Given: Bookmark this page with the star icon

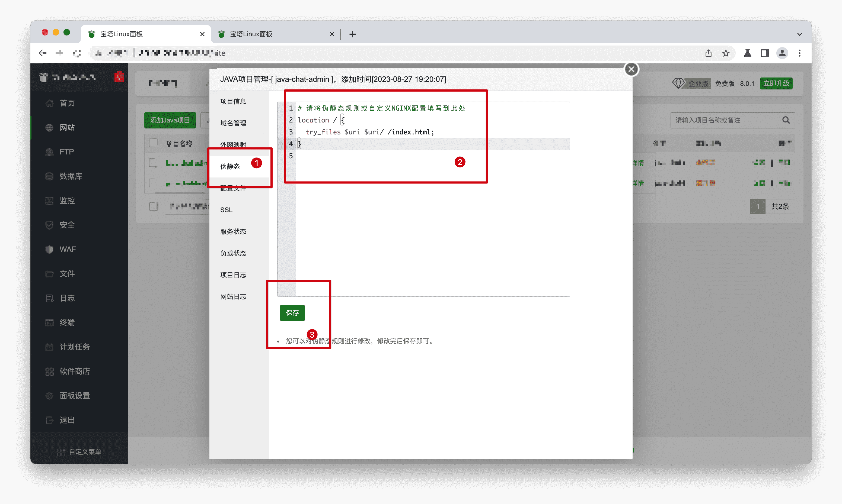Looking at the screenshot, I should coord(726,53).
